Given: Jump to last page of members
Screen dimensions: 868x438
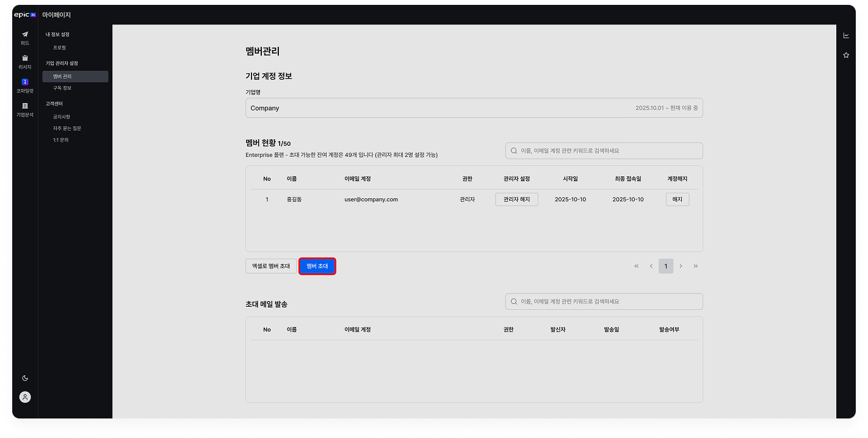Looking at the screenshot, I should [695, 266].
